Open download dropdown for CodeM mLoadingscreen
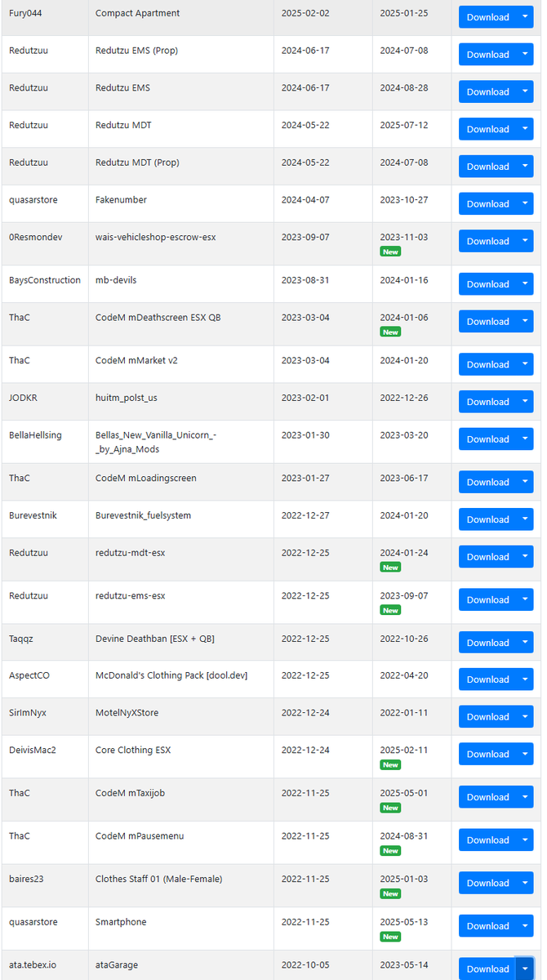Screen dimensions: 547x980 click(525, 482)
